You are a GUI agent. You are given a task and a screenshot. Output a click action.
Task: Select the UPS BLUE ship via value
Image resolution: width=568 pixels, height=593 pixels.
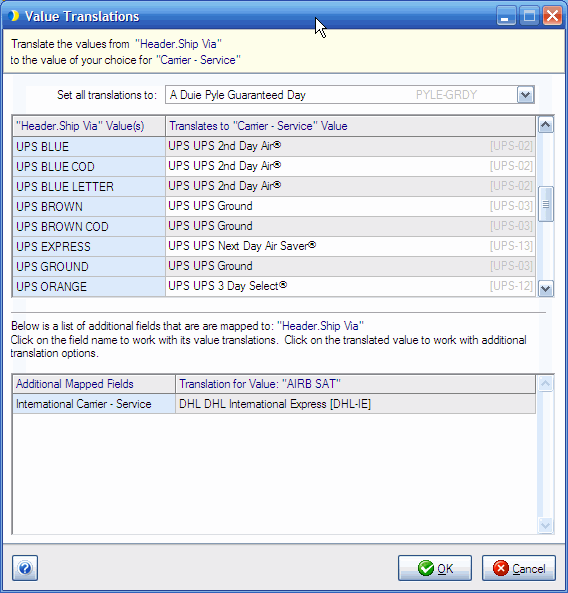coord(89,146)
